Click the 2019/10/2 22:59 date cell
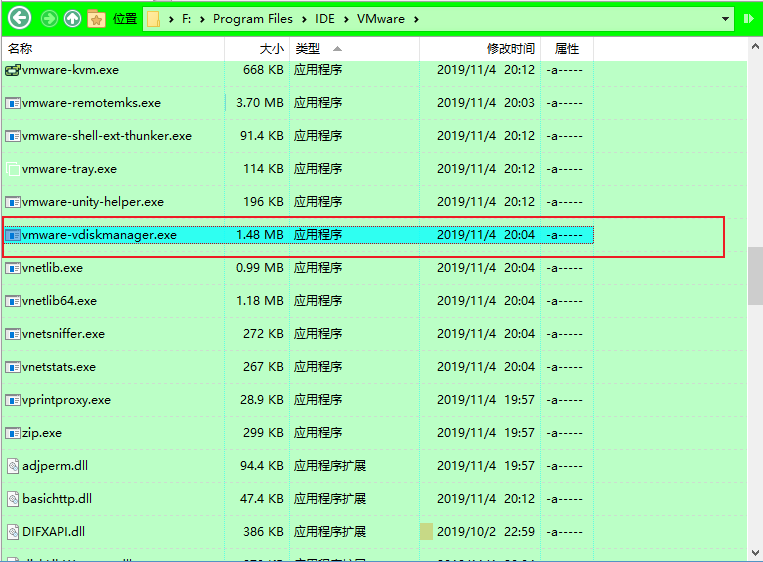The height and width of the screenshot is (562, 763). pos(486,532)
